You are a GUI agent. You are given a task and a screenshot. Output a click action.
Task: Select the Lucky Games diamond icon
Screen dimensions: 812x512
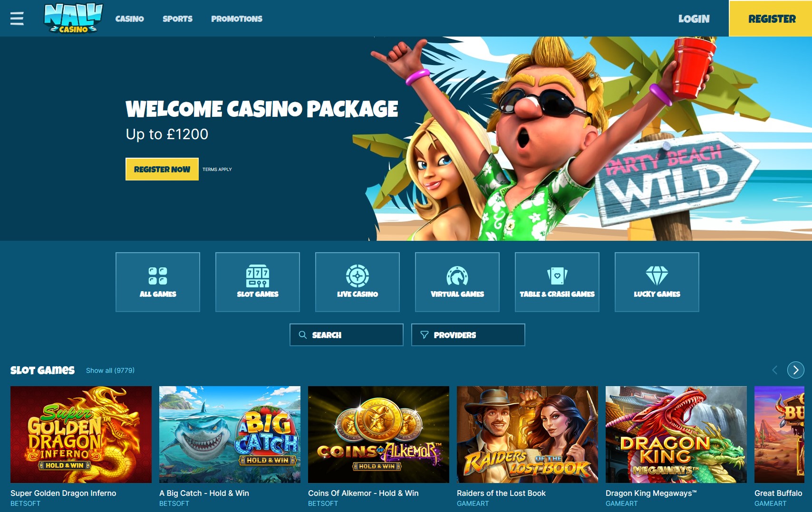tap(657, 275)
